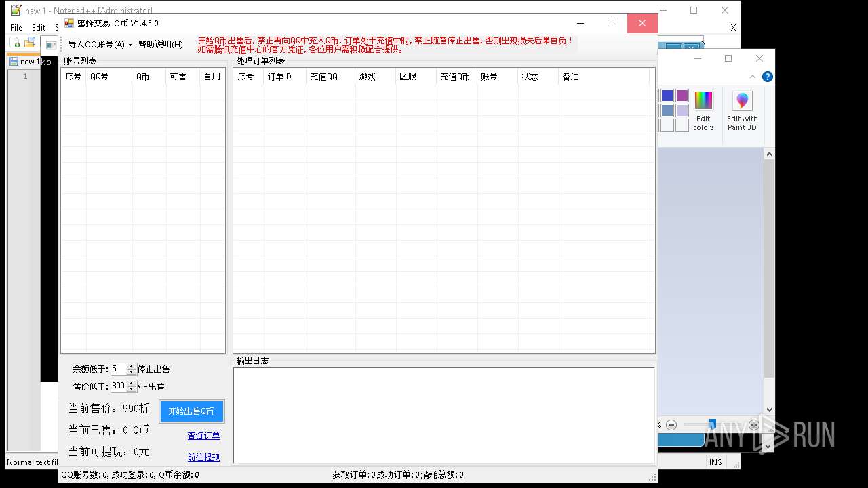Minimize the Paint window

click(697, 58)
